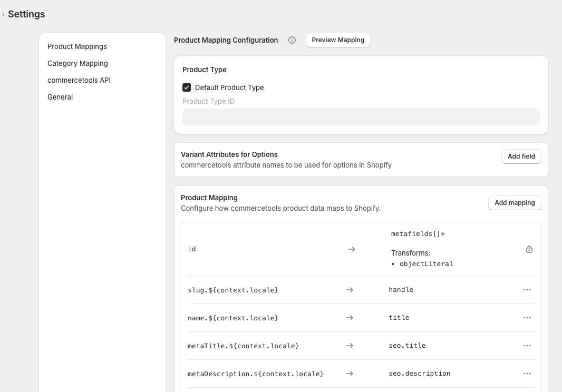562x392 pixels.
Task: Go to commercetools API settings
Action: (x=79, y=80)
